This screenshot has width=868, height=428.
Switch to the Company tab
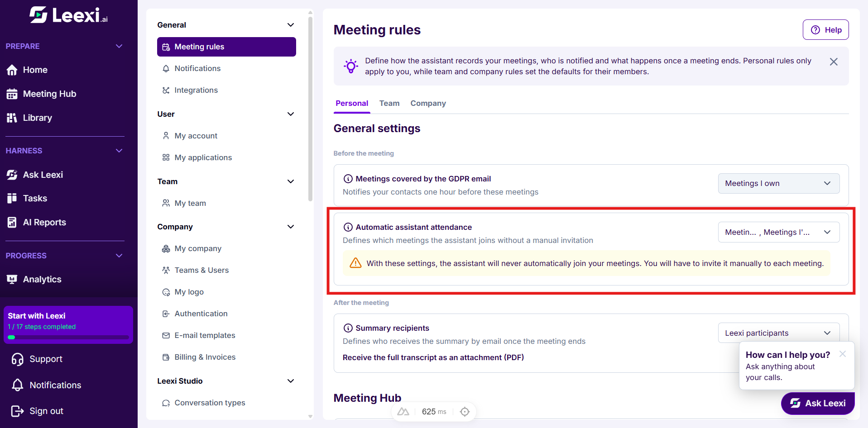428,103
